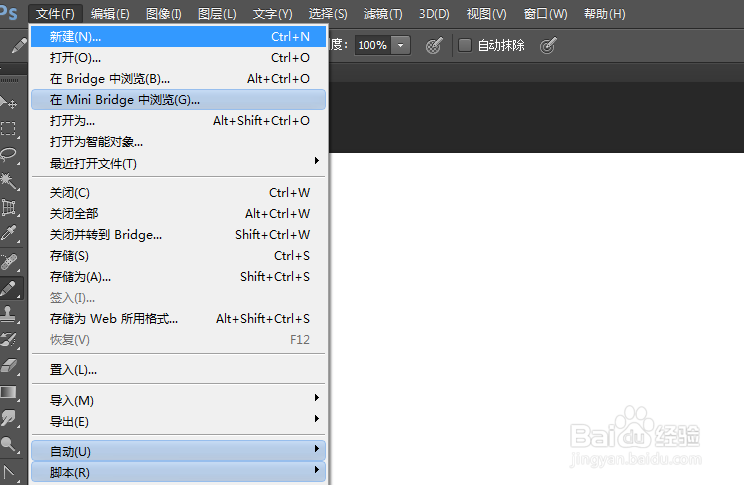Image resolution: width=744 pixels, height=485 pixels.
Task: Open the 选择(S) menu
Action: pyautogui.click(x=328, y=14)
